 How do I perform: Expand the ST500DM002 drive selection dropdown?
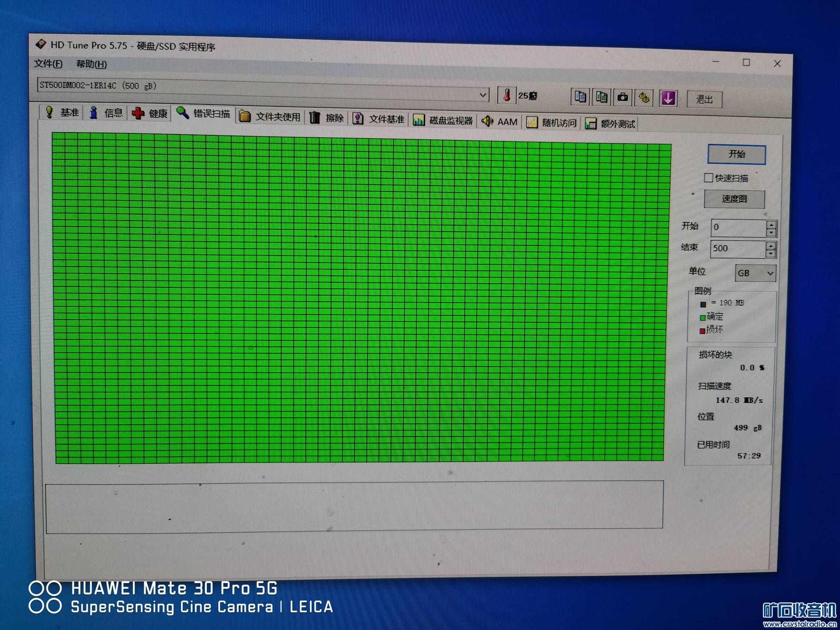(483, 95)
